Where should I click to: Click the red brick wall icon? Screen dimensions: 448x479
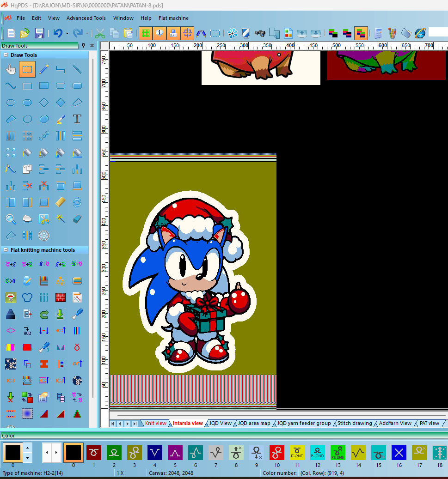coord(61,297)
